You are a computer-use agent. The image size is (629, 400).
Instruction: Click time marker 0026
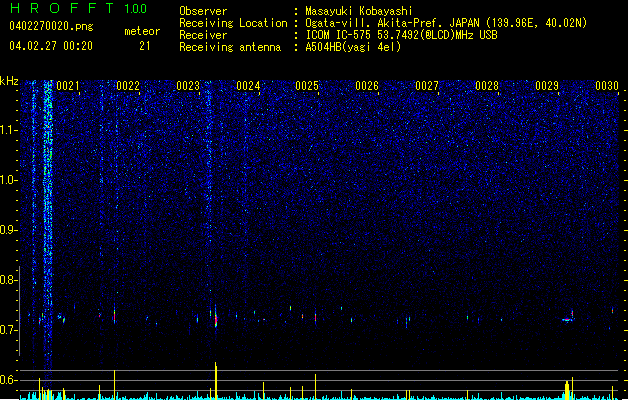(367, 85)
